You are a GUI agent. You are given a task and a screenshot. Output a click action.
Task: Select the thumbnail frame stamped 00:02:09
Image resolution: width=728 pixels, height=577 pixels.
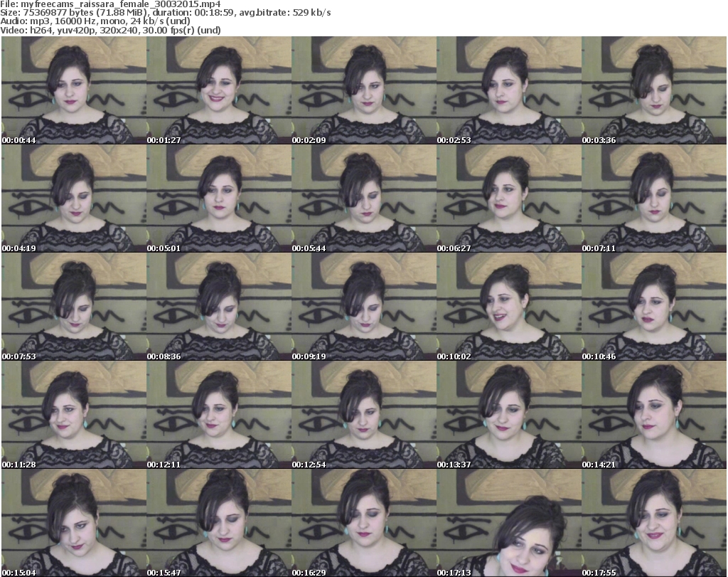[x=364, y=90]
